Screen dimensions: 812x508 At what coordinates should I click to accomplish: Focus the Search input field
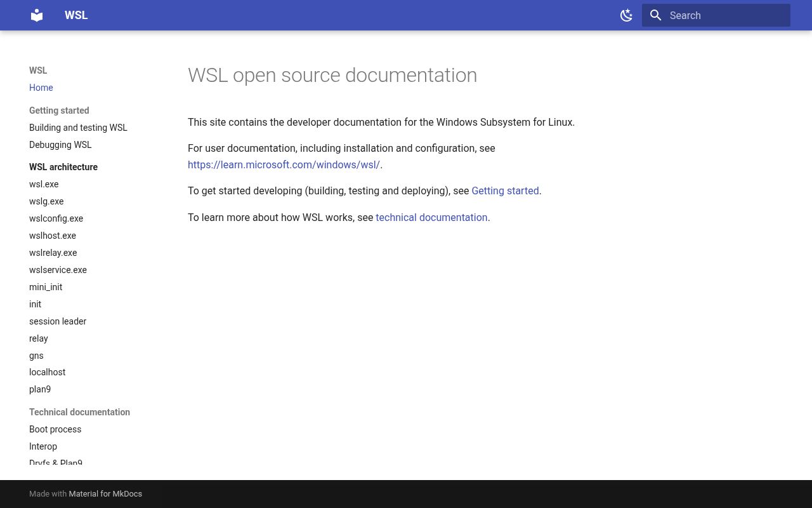click(x=716, y=15)
